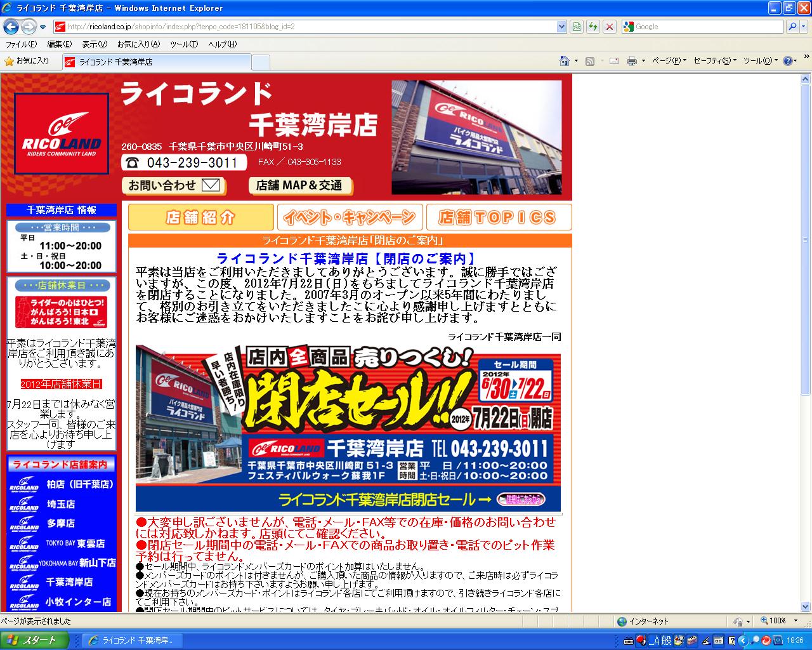The image size is (812, 650).
Task: Click the ライコランド taskbar window button
Action: (132, 640)
